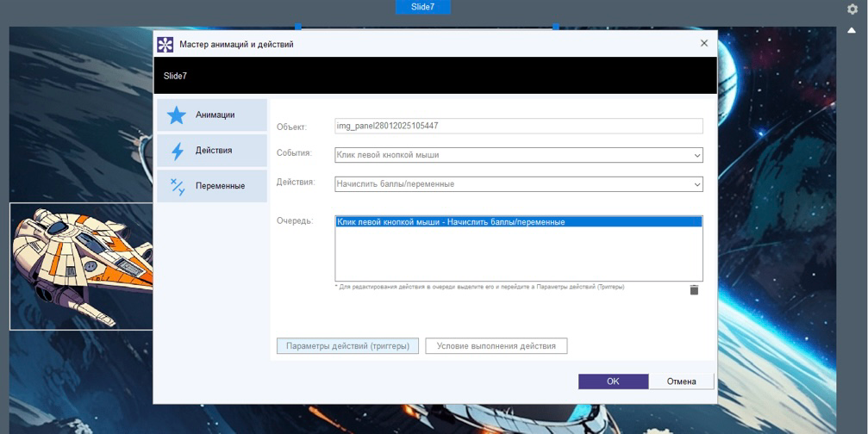Click the Переменные x/y icon
868x434 pixels.
pos(178,186)
